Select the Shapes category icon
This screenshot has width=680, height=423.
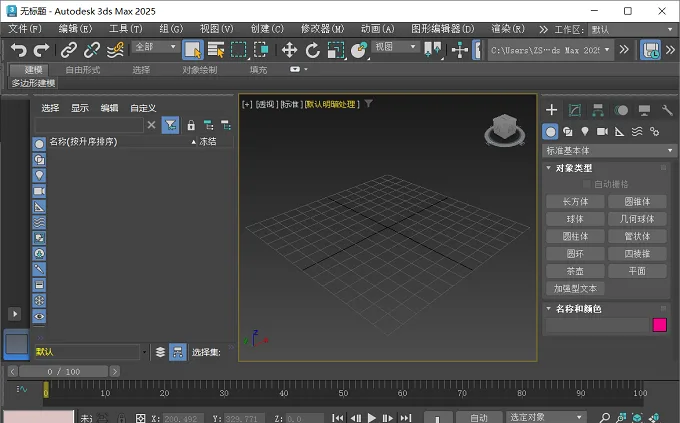coord(568,131)
